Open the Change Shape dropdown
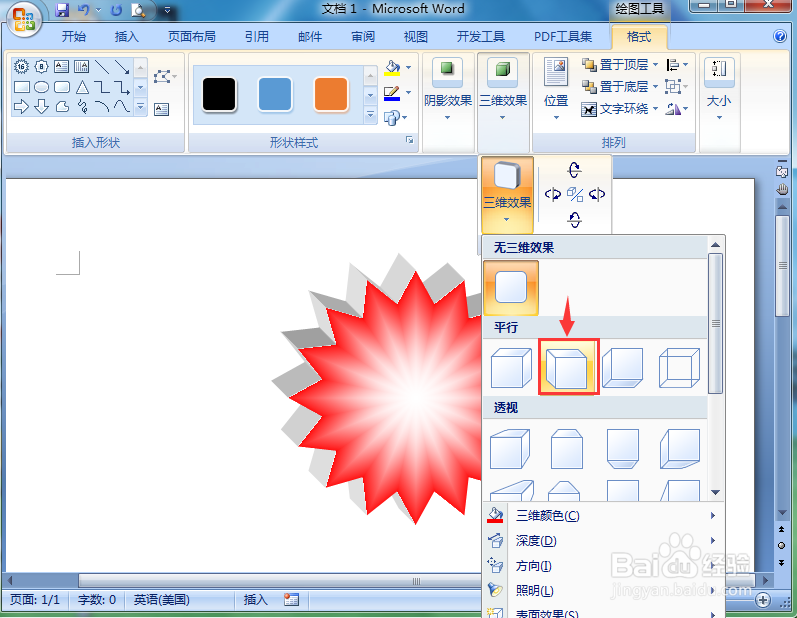This screenshot has width=797, height=618. point(395,118)
